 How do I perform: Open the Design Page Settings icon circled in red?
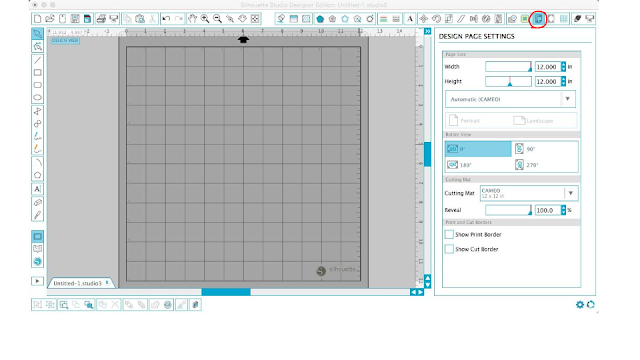pos(538,19)
